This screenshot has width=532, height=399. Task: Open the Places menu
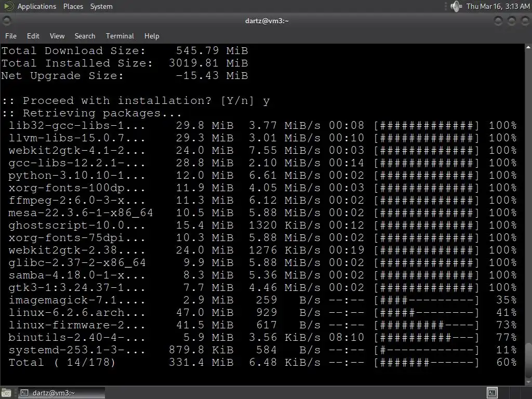tap(73, 6)
